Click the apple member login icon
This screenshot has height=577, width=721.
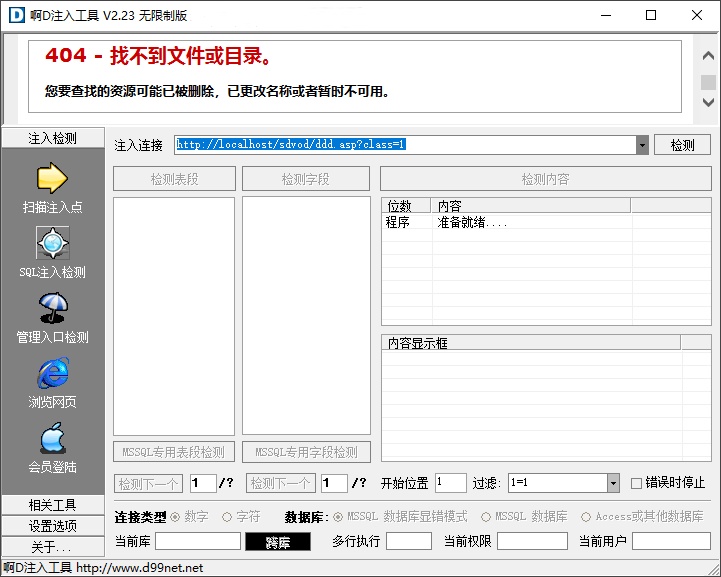(52, 438)
